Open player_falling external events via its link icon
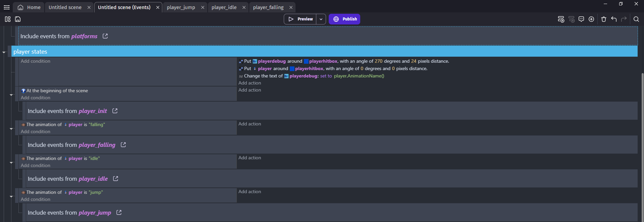Viewport: 644px width, 222px height. [x=123, y=145]
